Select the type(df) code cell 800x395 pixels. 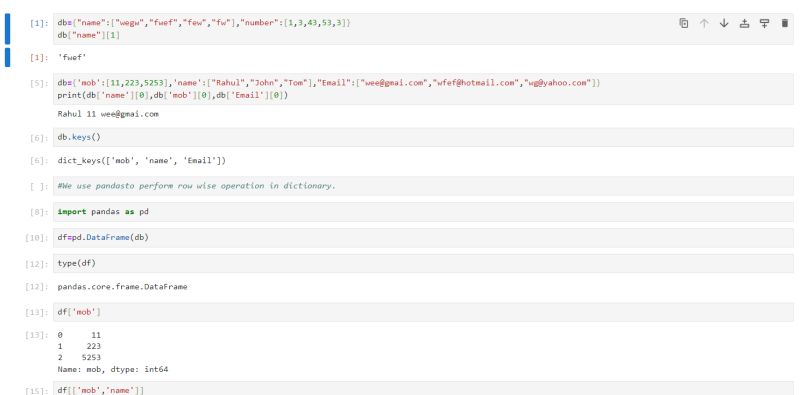tap(423, 263)
